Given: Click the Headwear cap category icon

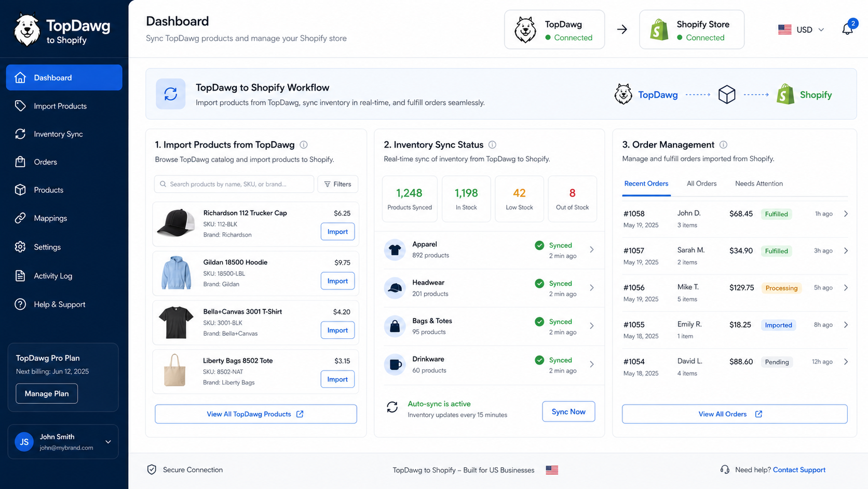Looking at the screenshot, I should point(395,288).
